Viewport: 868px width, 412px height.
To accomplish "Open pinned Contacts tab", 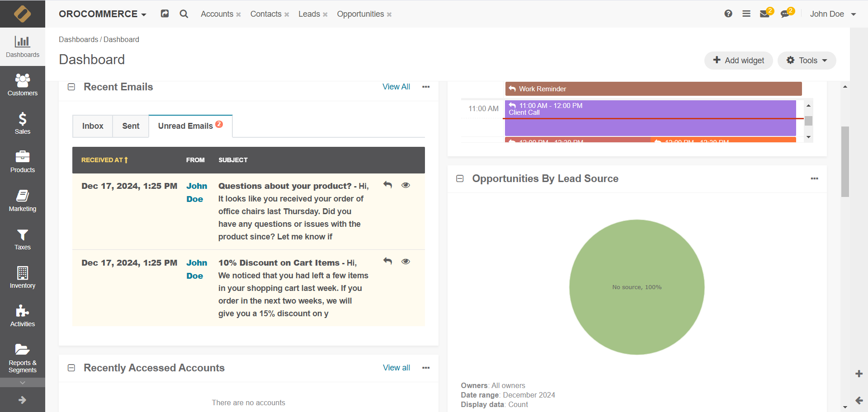I will (266, 14).
